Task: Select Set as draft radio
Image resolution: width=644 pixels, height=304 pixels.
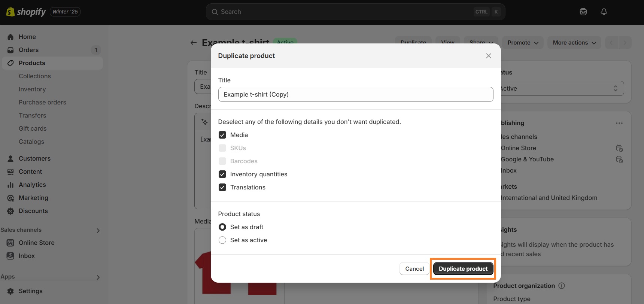Action: [222, 227]
